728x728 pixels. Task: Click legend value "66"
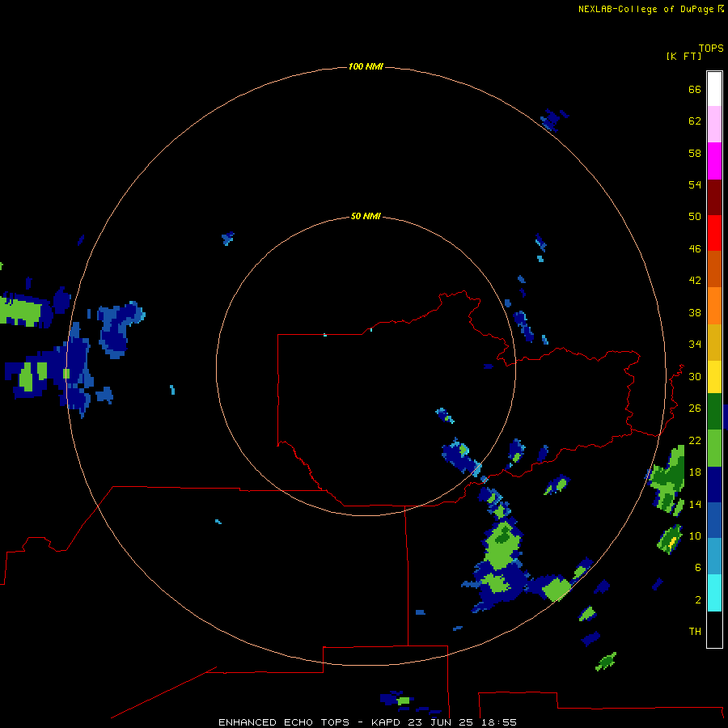point(695,89)
